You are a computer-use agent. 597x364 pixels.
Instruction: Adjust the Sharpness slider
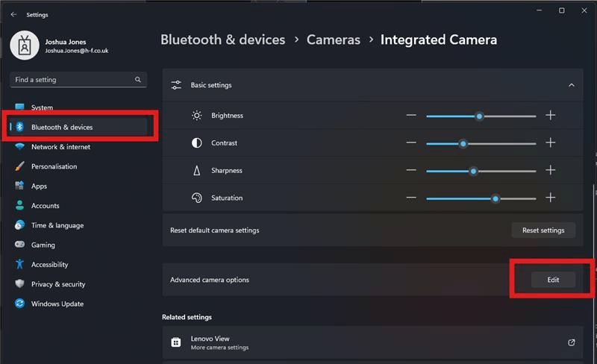click(481, 171)
